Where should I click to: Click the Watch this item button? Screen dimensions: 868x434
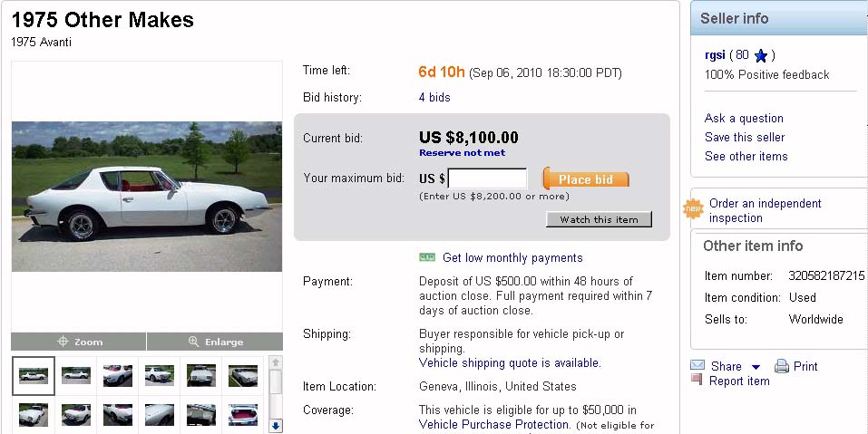[x=599, y=219]
